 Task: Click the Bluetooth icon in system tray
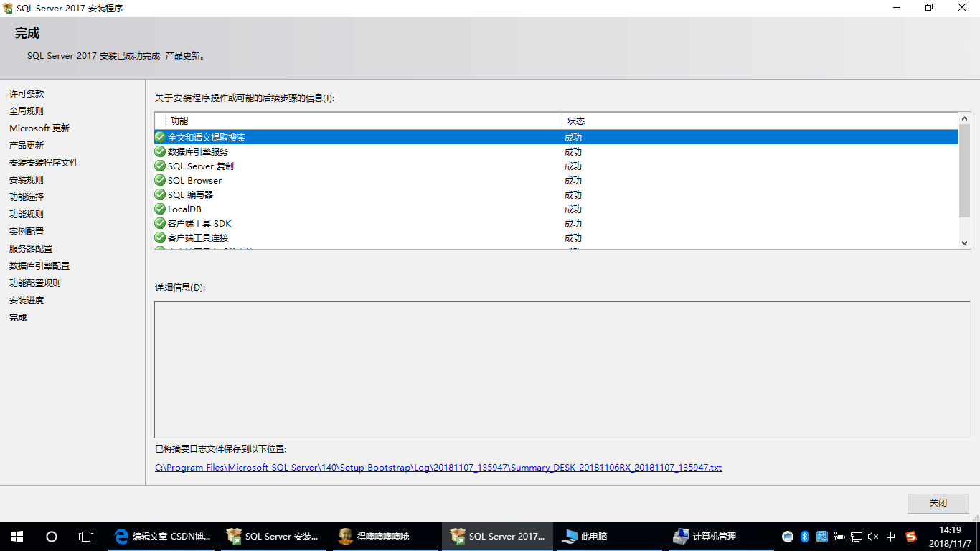pyautogui.click(x=804, y=536)
